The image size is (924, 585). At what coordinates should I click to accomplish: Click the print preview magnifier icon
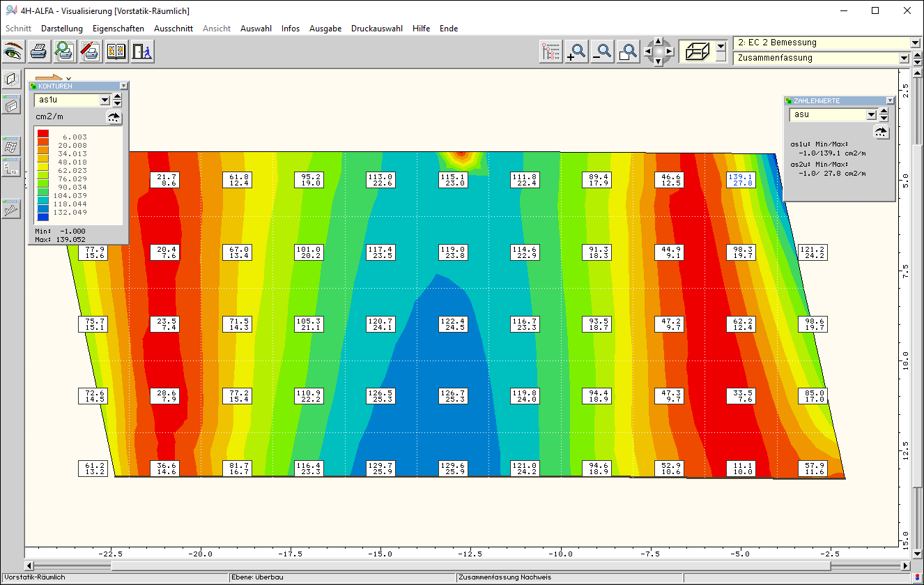pos(65,51)
